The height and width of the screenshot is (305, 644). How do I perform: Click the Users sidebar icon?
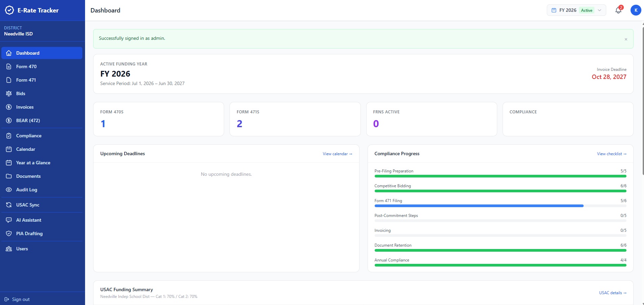click(8, 249)
